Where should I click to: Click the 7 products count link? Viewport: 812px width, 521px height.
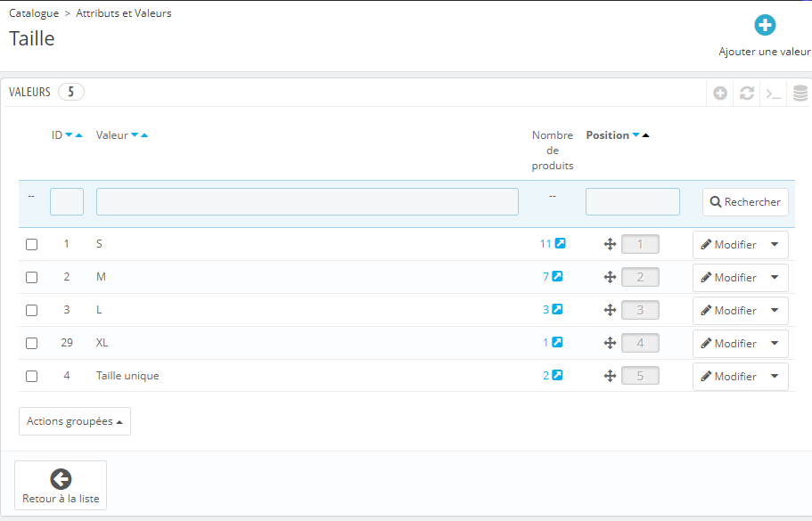545,277
